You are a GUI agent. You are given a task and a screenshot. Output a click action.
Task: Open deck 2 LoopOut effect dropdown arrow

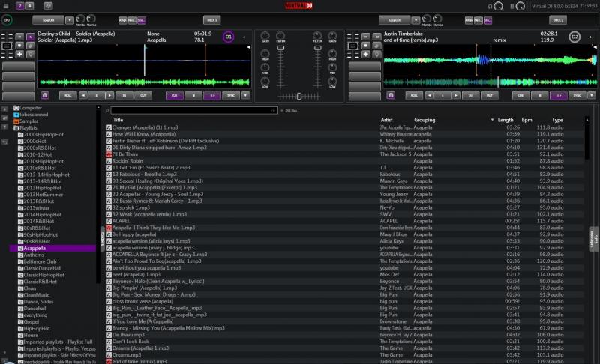[416, 20]
